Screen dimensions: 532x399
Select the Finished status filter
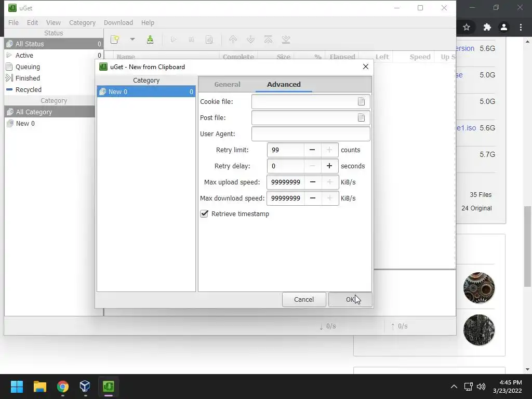coord(54,78)
